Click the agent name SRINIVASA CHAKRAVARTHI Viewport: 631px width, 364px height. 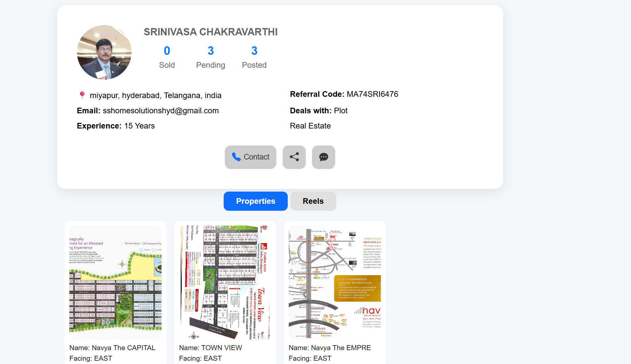[x=210, y=32]
